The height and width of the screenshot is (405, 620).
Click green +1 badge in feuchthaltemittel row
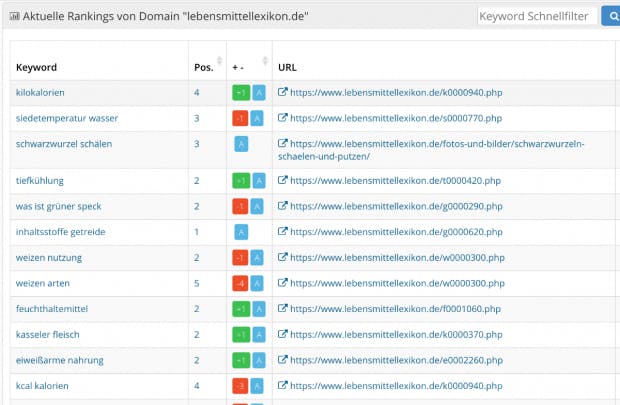pyautogui.click(x=241, y=309)
